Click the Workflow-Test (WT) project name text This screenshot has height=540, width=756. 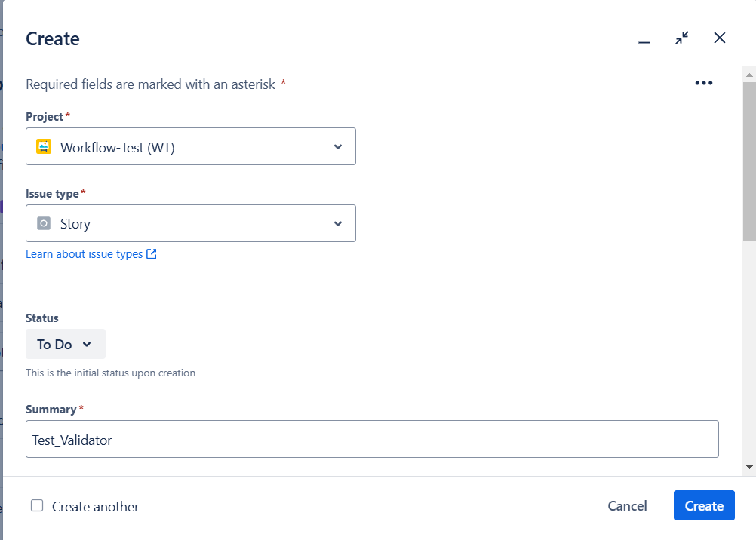pos(117,148)
